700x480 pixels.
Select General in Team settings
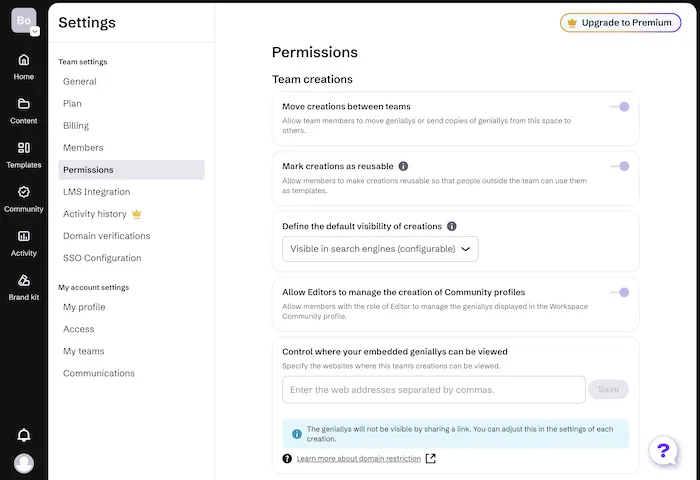click(x=79, y=81)
